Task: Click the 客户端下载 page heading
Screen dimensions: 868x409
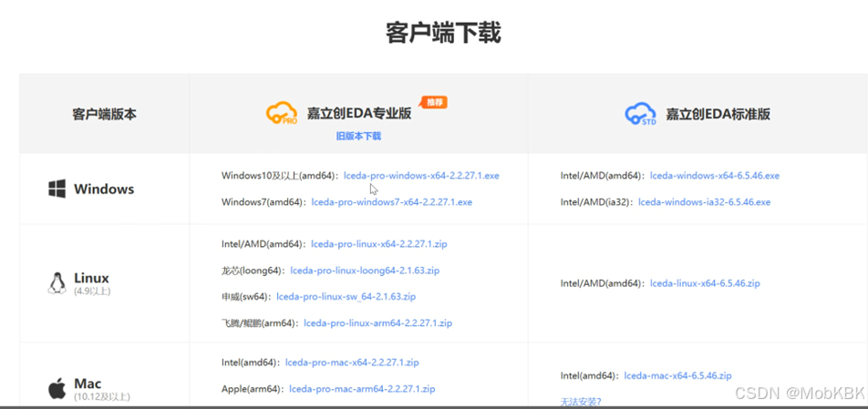Action: coord(443,33)
